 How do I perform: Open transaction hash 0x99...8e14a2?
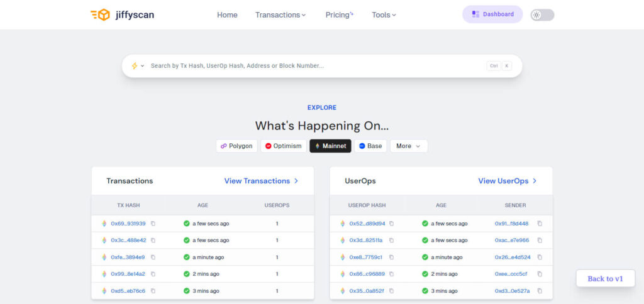pos(128,274)
